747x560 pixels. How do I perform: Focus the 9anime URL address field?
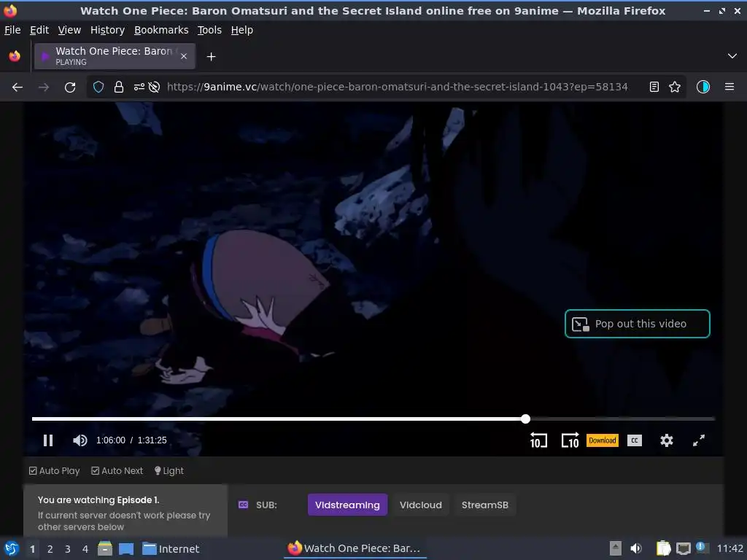[x=397, y=87]
